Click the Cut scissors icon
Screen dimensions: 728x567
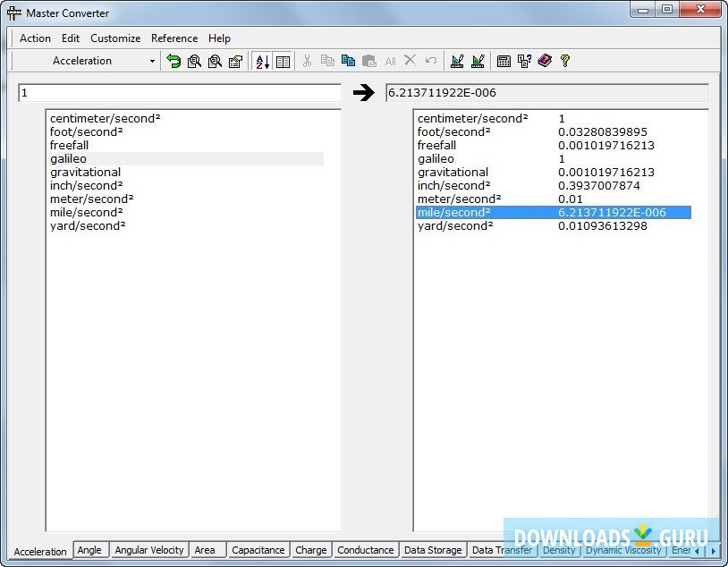[x=307, y=61]
